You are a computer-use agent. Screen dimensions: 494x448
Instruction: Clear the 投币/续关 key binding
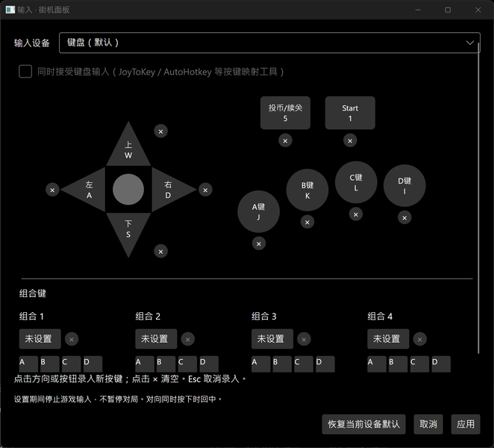285,140
